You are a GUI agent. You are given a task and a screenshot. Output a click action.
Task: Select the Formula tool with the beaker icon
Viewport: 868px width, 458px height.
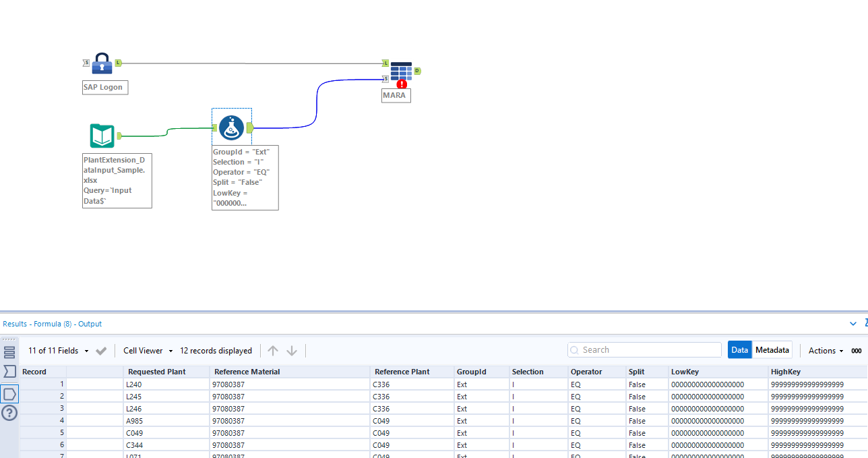(x=231, y=127)
